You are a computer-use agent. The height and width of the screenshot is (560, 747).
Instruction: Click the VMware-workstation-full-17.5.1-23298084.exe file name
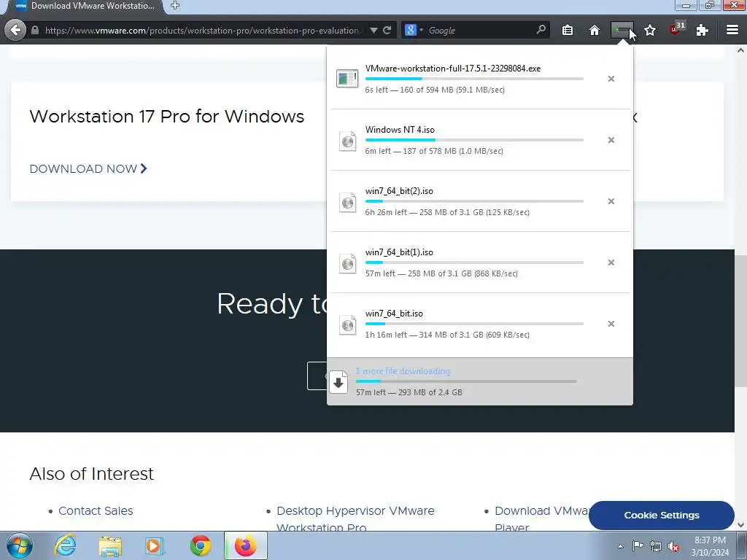452,69
